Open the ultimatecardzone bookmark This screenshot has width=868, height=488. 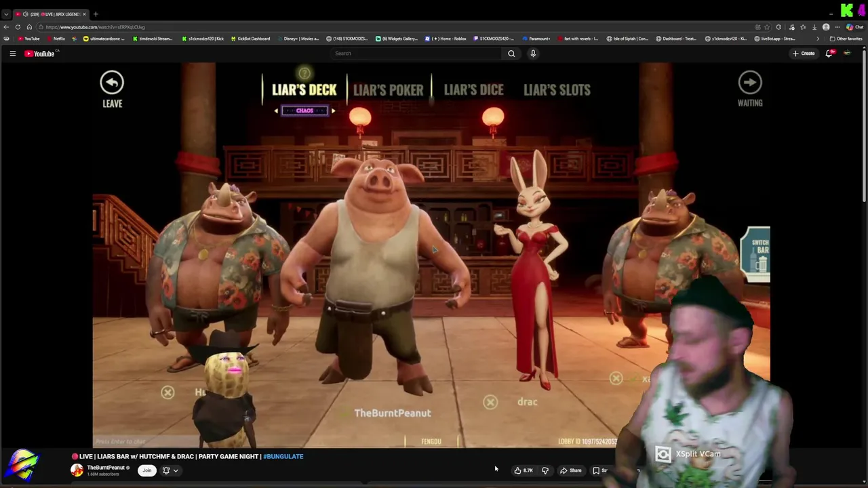tap(104, 39)
